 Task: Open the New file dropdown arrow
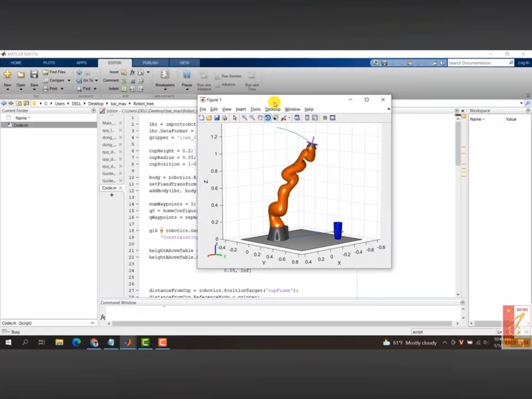click(x=7, y=89)
